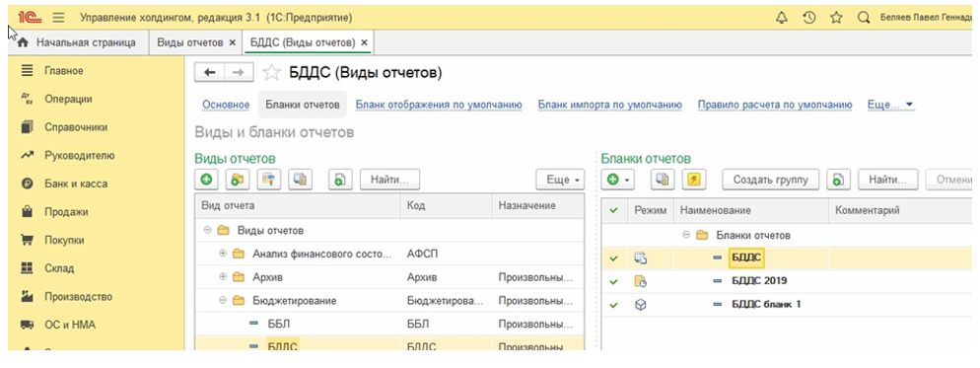Open favorites star in title bar

pos(836,18)
